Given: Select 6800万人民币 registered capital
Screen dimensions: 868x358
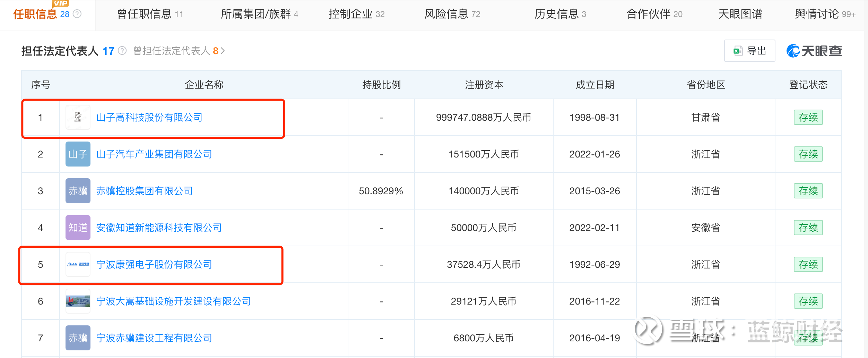Looking at the screenshot, I should point(484,338).
